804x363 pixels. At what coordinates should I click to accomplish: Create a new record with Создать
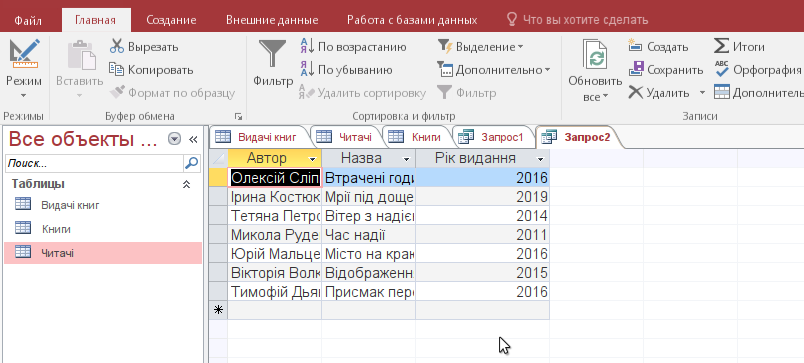pos(658,47)
